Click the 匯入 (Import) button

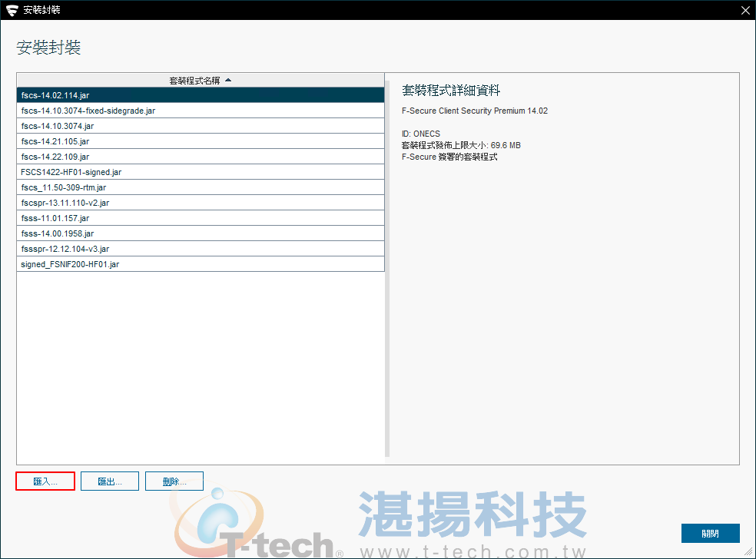pyautogui.click(x=45, y=481)
